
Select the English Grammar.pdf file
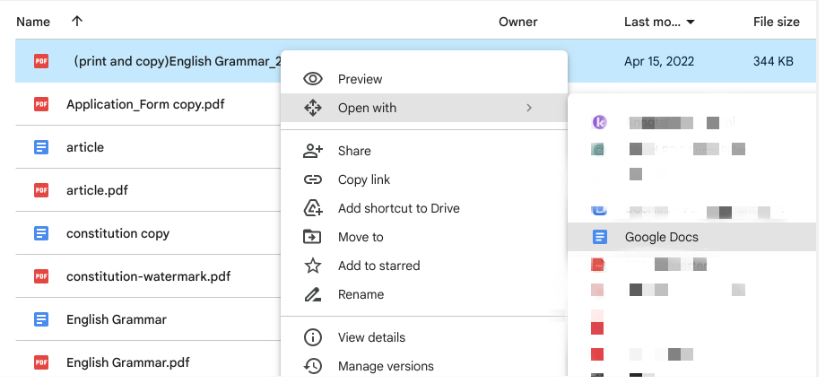pyautogui.click(x=128, y=362)
